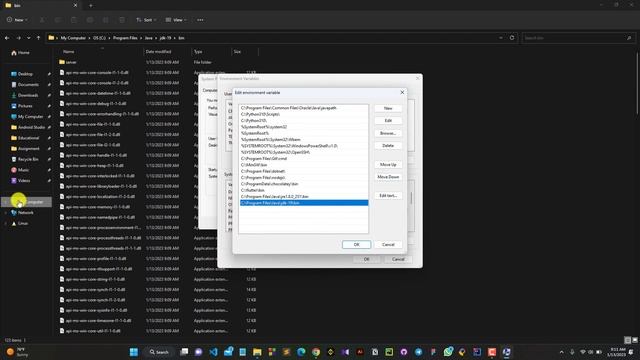Select the C:\Program Files\dotnet\ entry
Screen dimensions: 640x360
pyautogui.click(x=304, y=171)
